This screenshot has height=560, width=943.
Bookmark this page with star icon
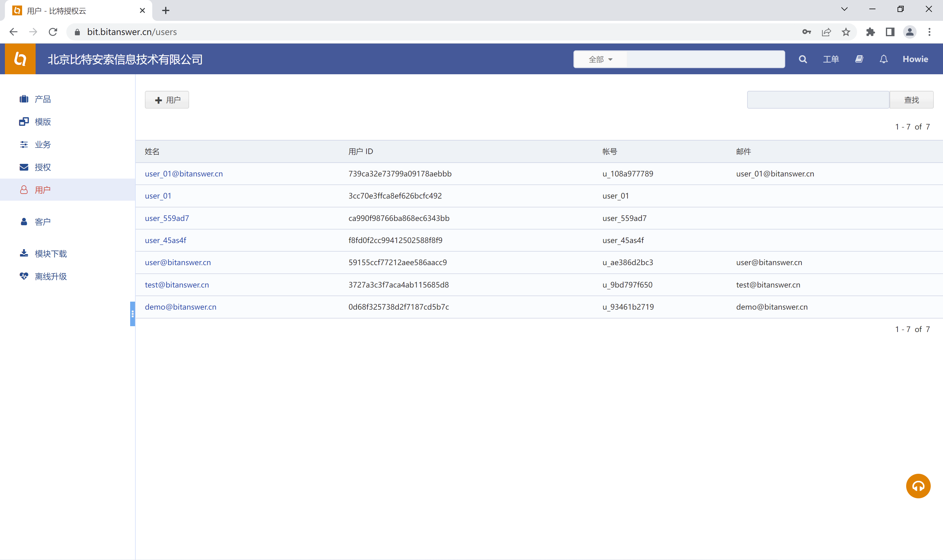click(x=846, y=32)
